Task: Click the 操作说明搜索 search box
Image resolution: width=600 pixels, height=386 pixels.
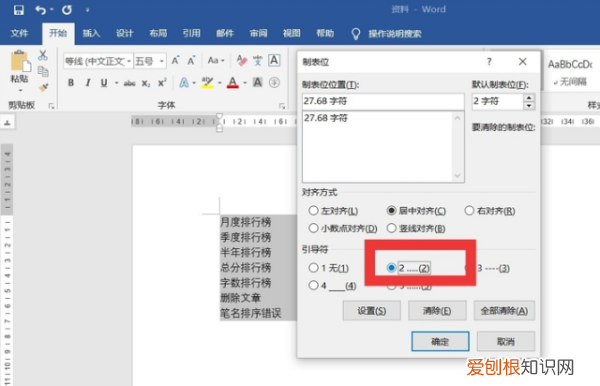Action: tap(395, 34)
